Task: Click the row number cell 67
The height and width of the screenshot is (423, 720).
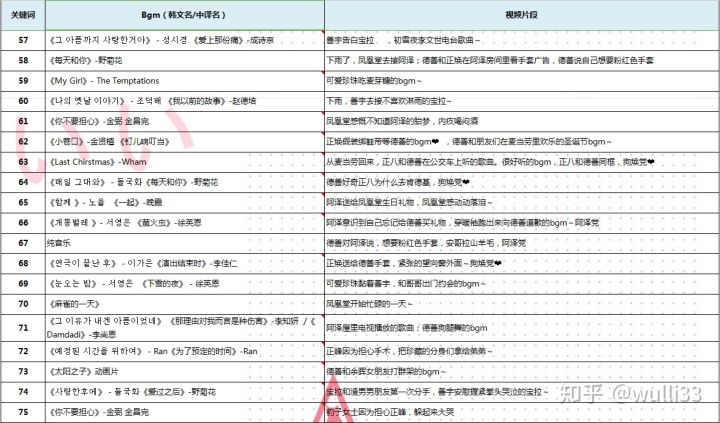Action: tap(23, 243)
